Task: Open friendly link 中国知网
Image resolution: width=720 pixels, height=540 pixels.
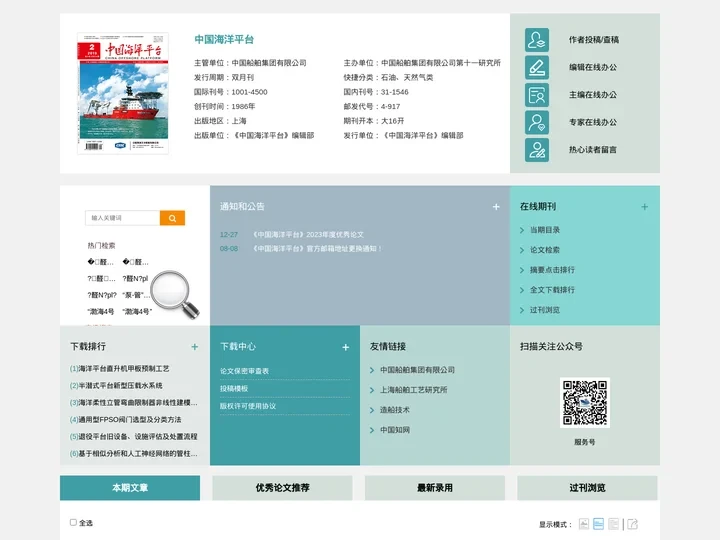Action: 395,430
